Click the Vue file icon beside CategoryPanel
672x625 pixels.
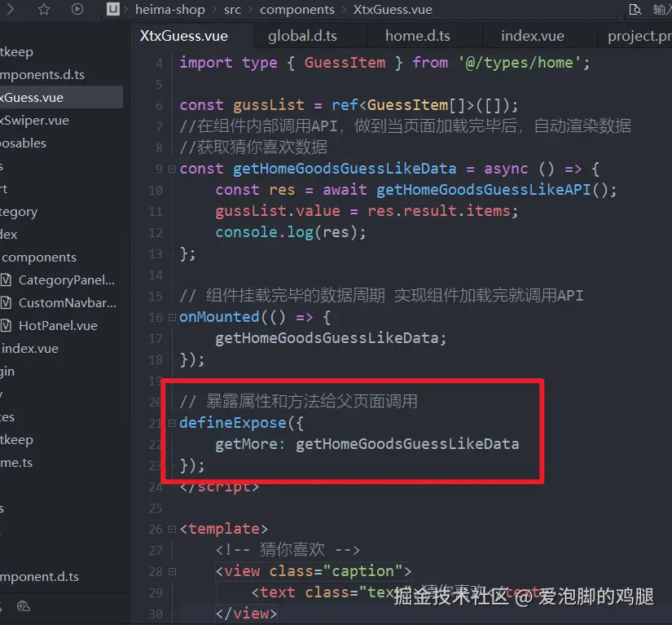[x=6, y=280]
